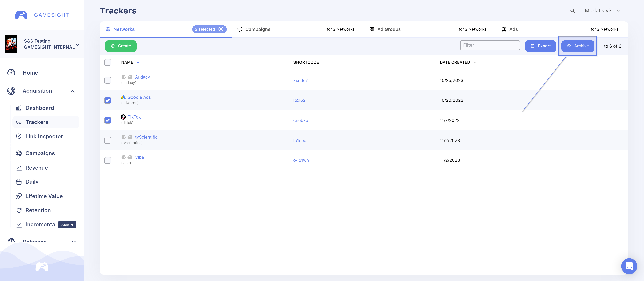
Task: Open the Audacy tracker link
Action: [143, 77]
